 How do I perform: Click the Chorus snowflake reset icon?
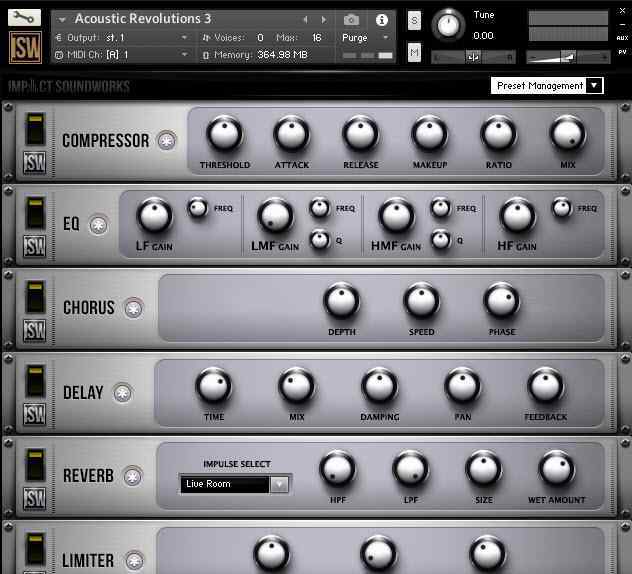pos(133,309)
